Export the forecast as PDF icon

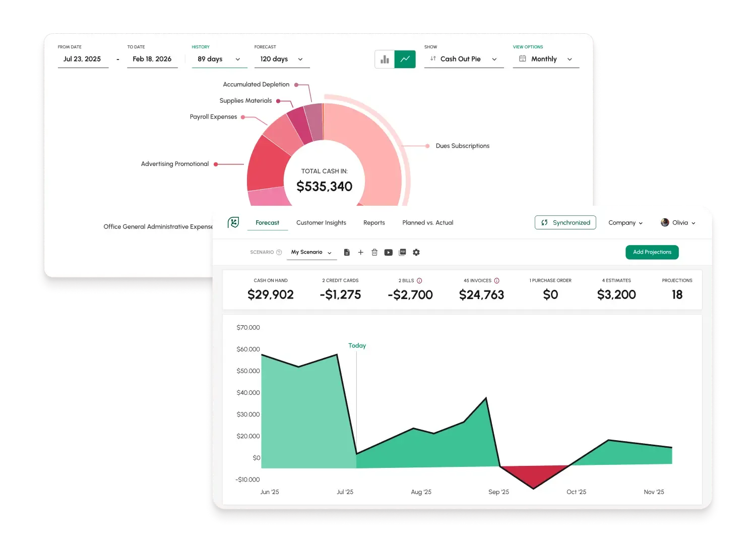point(402,252)
